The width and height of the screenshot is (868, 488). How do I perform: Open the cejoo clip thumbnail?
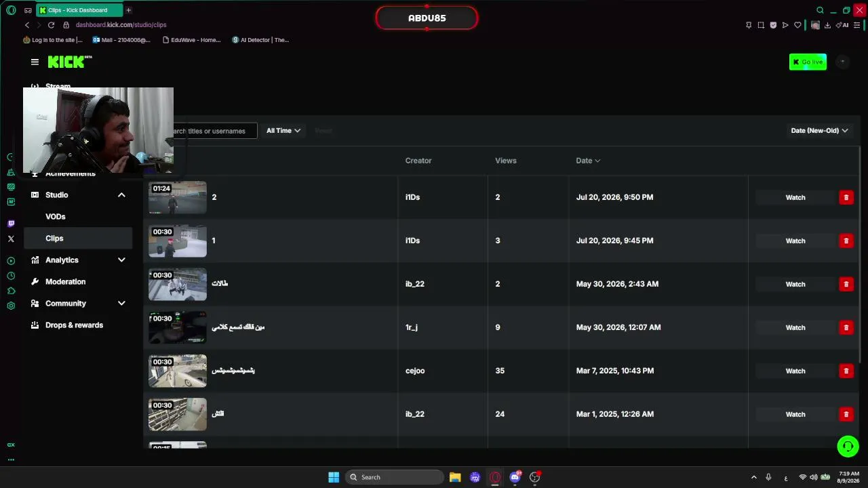point(178,371)
